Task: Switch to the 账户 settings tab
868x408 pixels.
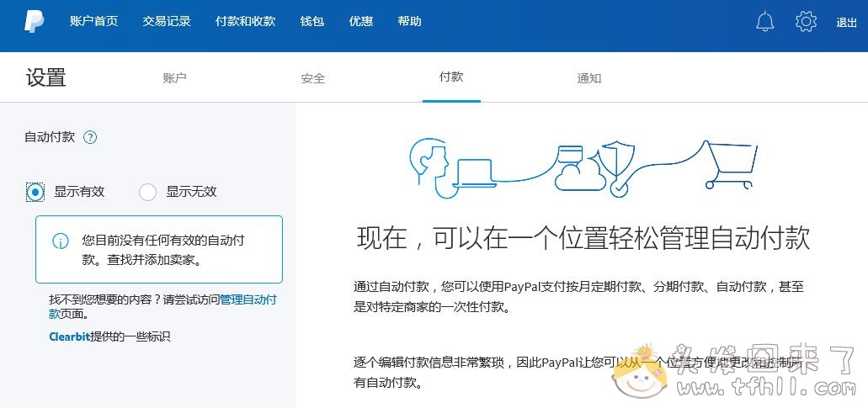Action: (174, 78)
